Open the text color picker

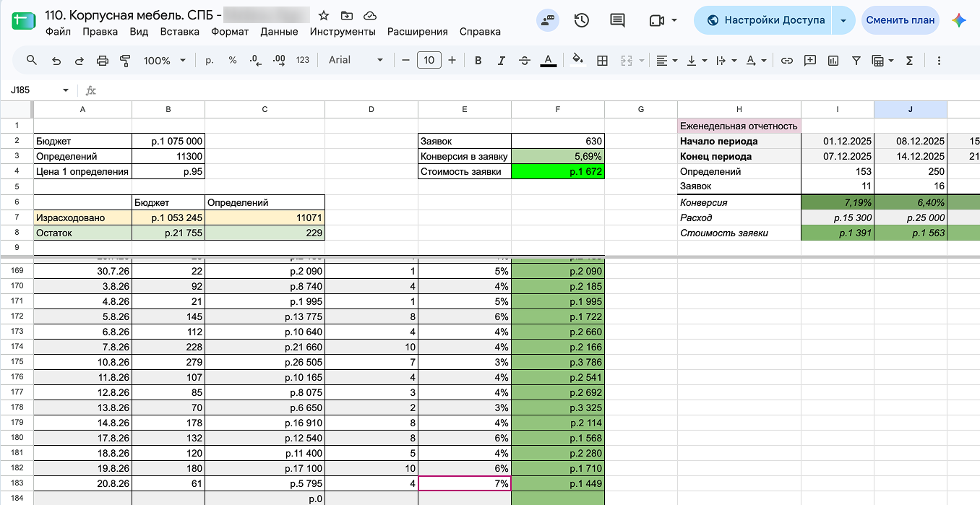(549, 61)
